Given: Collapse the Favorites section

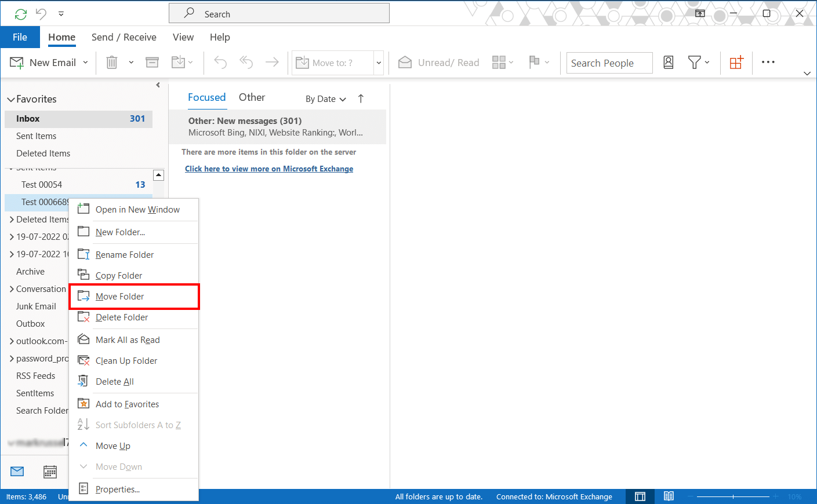Looking at the screenshot, I should pos(10,100).
